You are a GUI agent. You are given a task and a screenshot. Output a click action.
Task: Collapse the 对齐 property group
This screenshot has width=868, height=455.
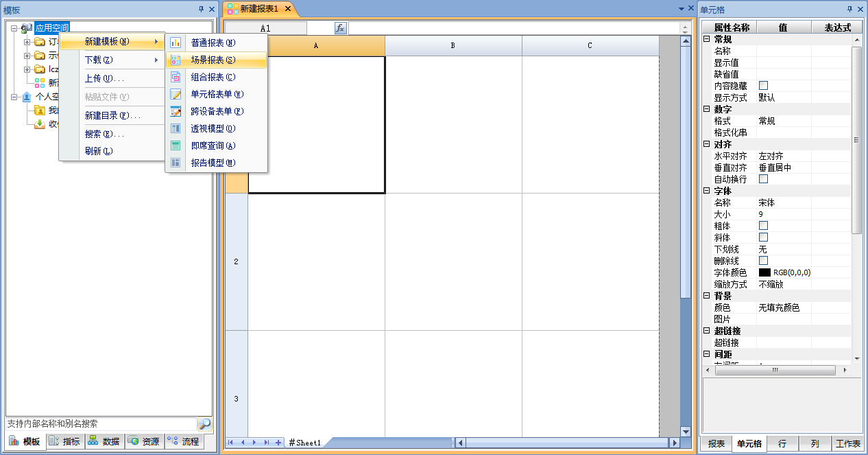707,145
